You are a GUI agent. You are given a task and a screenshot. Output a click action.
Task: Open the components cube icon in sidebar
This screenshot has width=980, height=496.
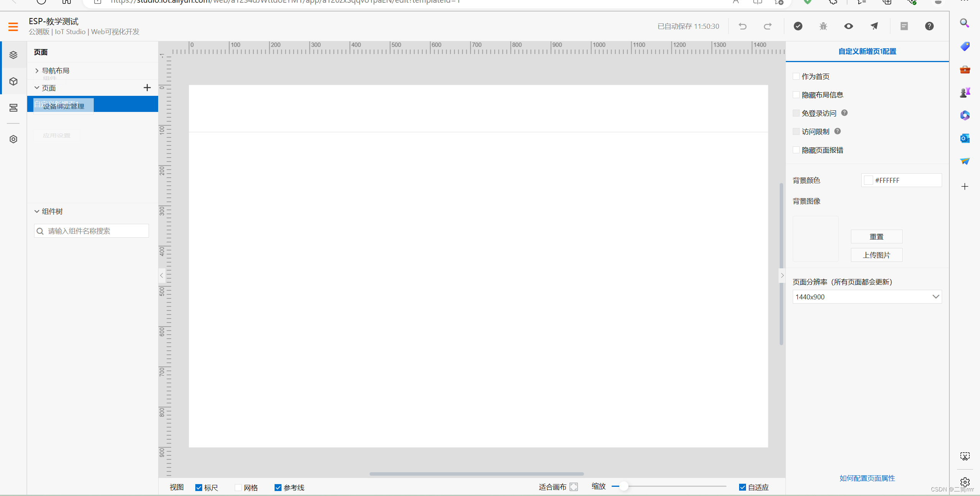click(13, 81)
